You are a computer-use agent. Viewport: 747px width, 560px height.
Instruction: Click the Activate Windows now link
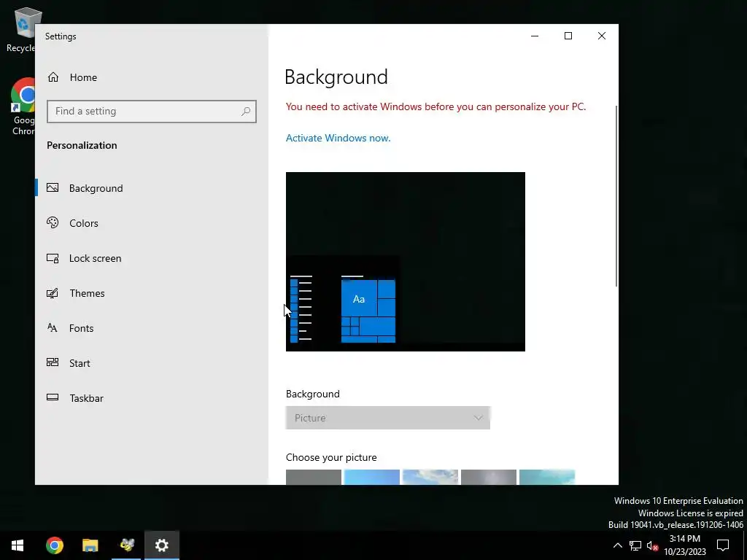point(338,138)
